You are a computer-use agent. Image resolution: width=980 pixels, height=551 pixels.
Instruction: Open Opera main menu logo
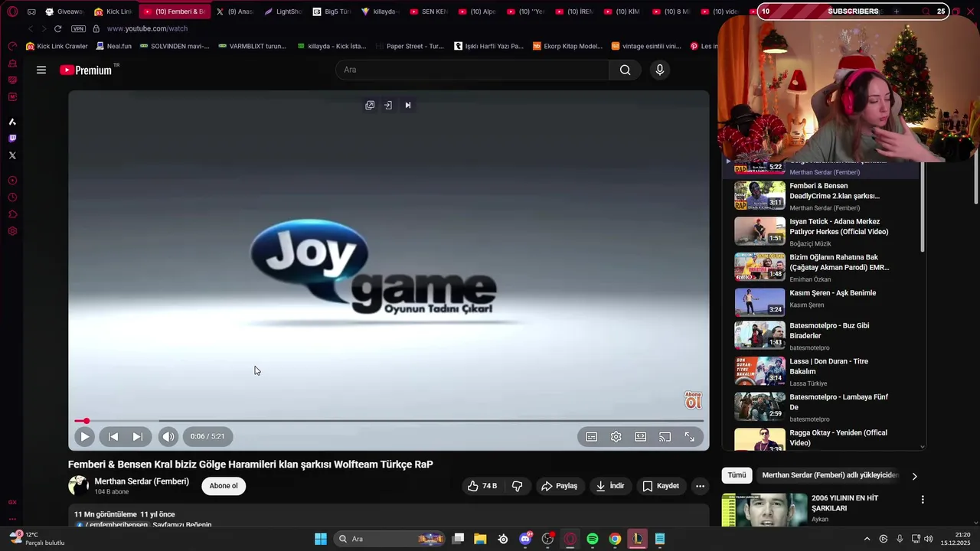click(12, 11)
